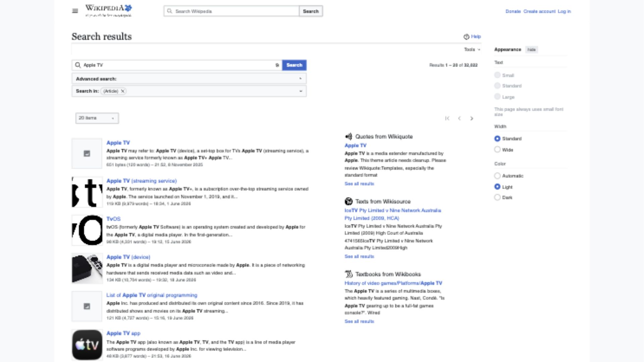Click Create account link
This screenshot has height=362, width=644.
539,11
